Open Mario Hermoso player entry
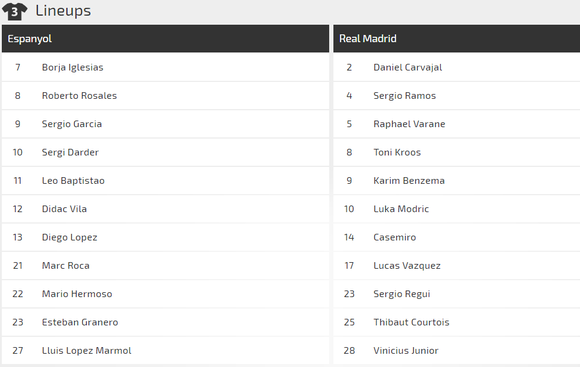Screen dimensions: 580x367 165,294
